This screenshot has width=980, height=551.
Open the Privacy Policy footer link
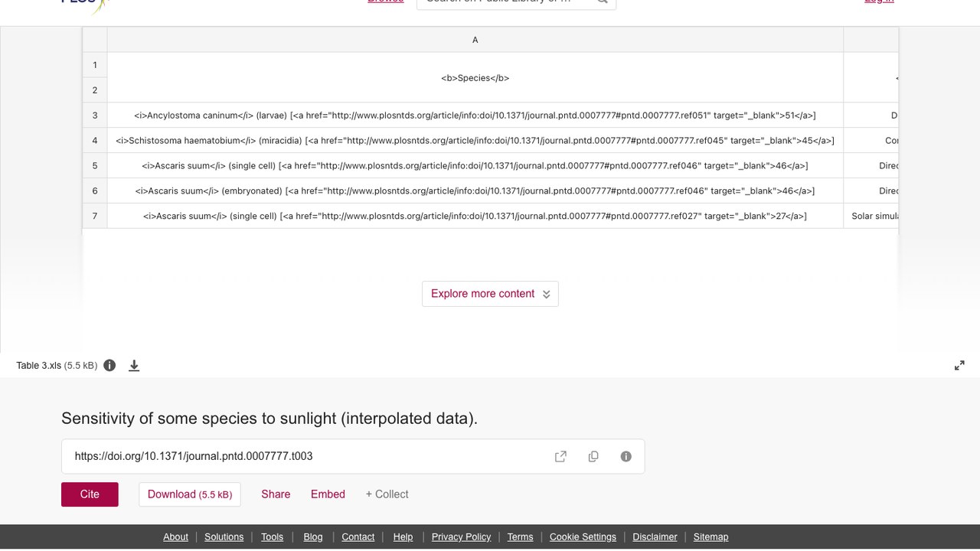[x=461, y=537]
